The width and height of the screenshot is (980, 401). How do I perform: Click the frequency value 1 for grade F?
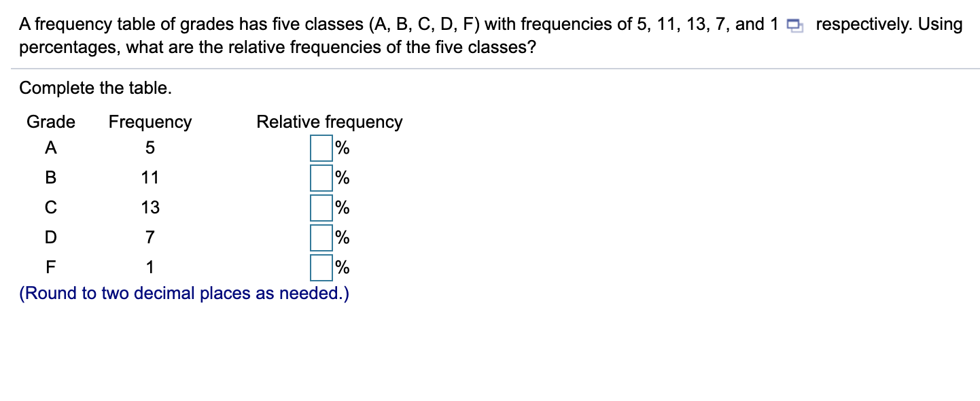[x=150, y=266]
